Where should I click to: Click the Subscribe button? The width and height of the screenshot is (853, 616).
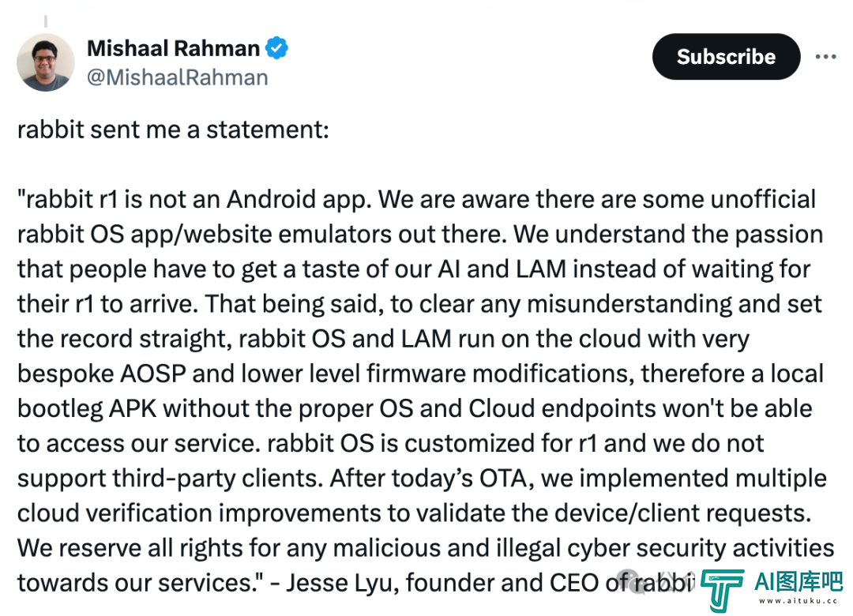coord(727,57)
